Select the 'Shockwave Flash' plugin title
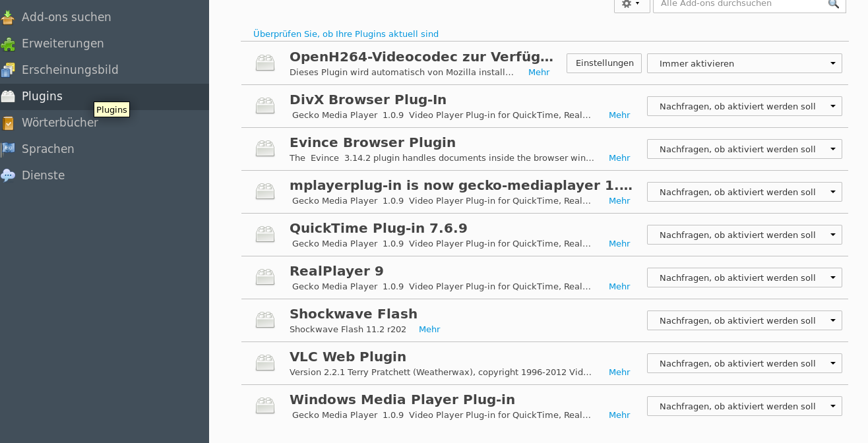Viewport: 868px width, 443px height. click(354, 314)
